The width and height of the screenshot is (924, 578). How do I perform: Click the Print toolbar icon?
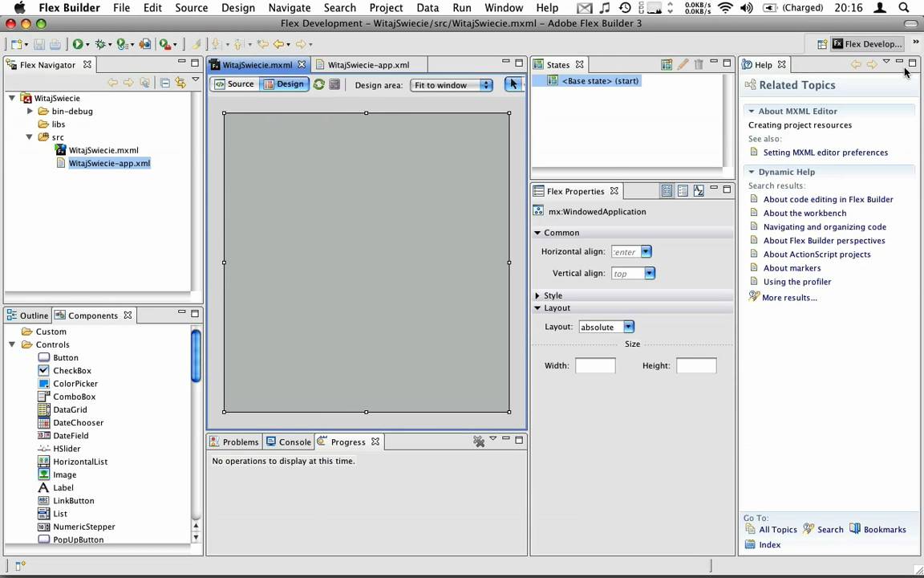[55, 44]
